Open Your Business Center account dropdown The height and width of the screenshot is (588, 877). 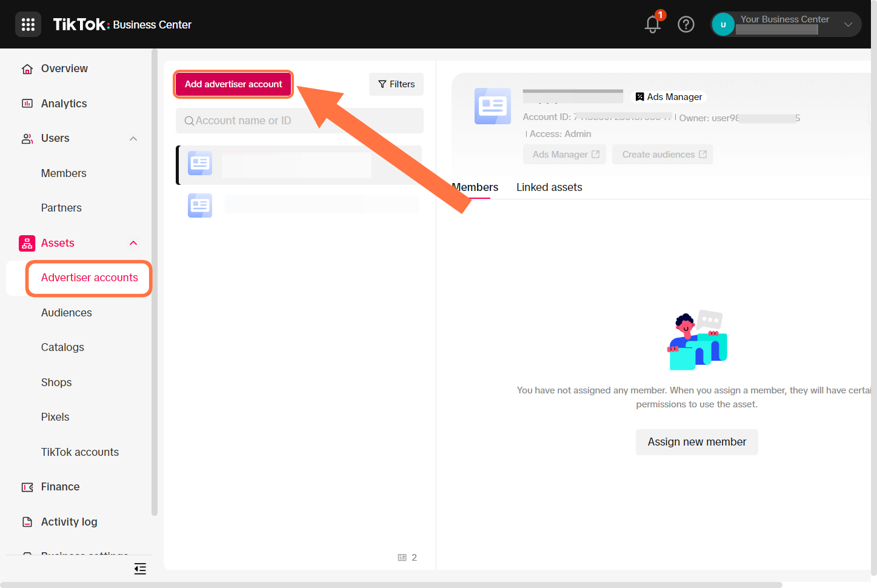coord(848,24)
